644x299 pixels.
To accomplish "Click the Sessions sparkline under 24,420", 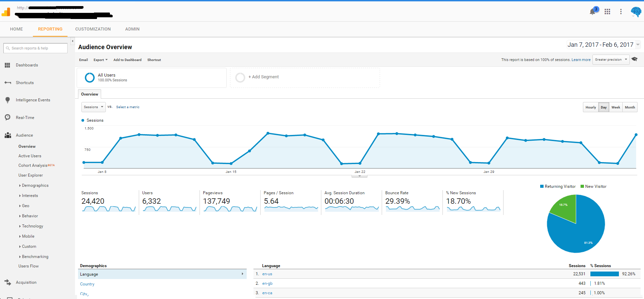I will tap(109, 209).
